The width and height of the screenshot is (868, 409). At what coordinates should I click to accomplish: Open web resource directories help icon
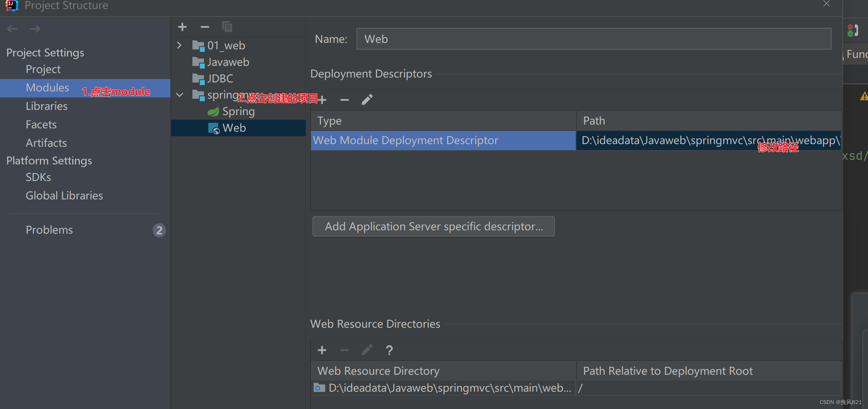[389, 350]
